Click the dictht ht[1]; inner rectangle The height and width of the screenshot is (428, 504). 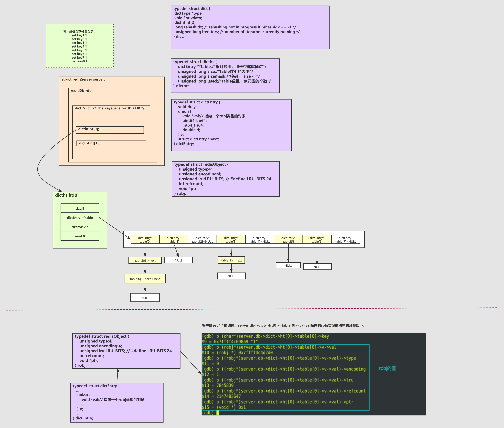coord(111,143)
